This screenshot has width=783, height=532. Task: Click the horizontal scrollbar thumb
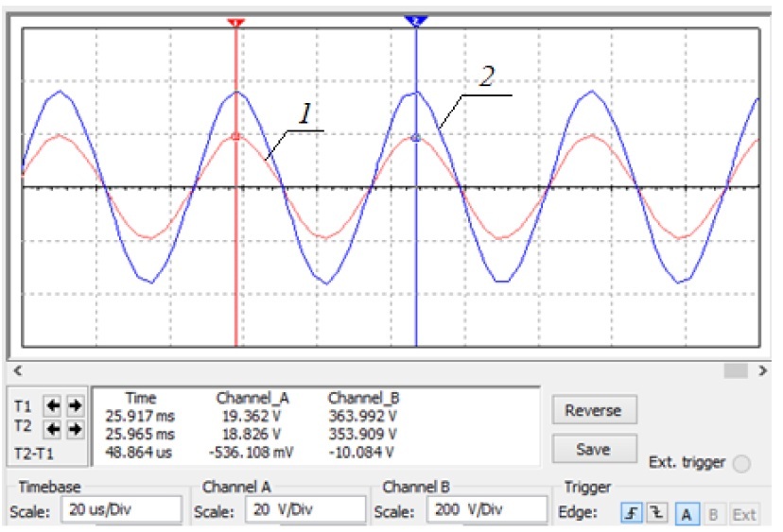pyautogui.click(x=737, y=370)
